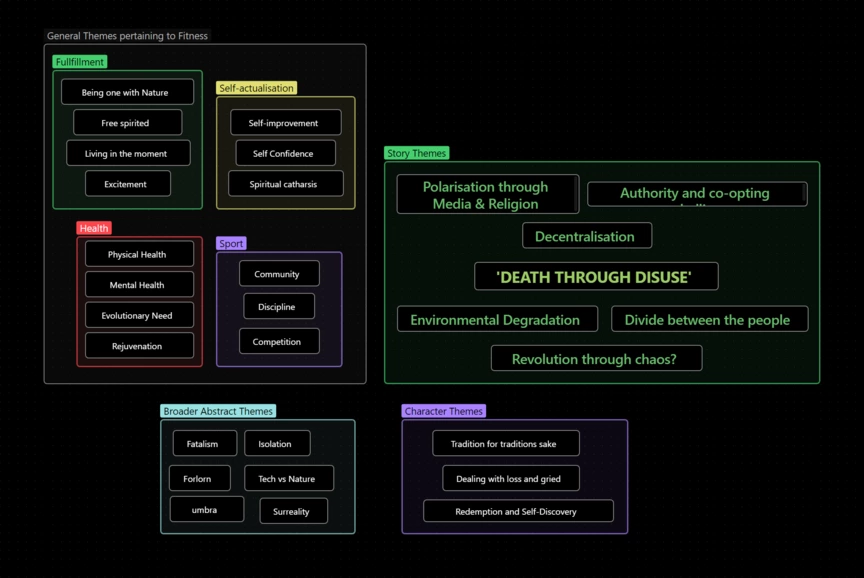Image resolution: width=864 pixels, height=578 pixels.
Task: Select the 'Revolution through chaos?' card
Action: tap(596, 358)
